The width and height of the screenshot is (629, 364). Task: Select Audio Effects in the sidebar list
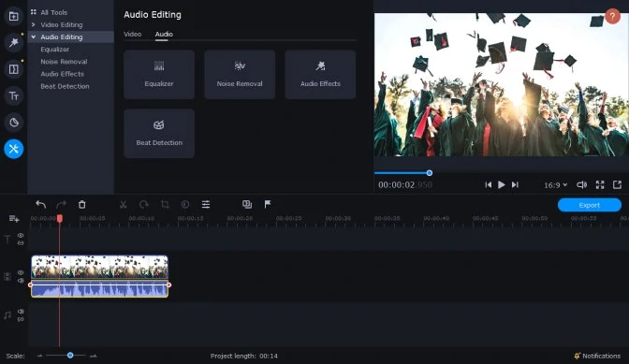pos(62,74)
